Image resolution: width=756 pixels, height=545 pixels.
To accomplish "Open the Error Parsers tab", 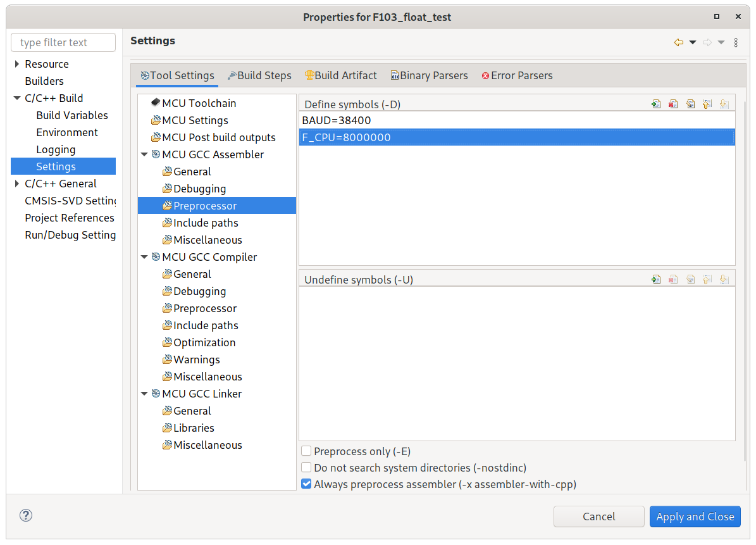I will [x=517, y=75].
